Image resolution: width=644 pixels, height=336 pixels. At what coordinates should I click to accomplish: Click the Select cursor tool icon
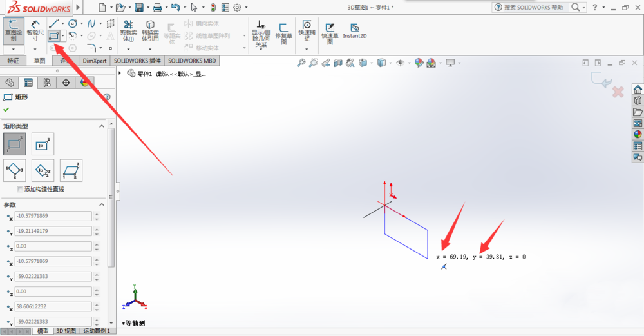click(x=194, y=7)
